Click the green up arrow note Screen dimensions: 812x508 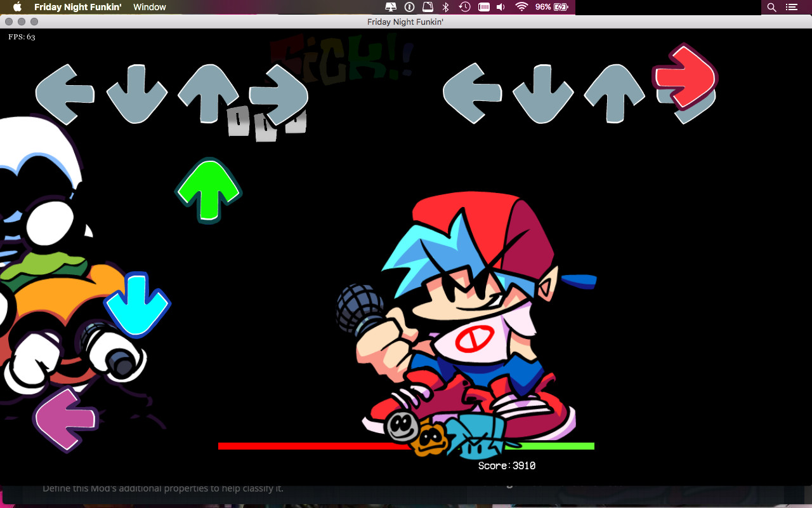[209, 190]
